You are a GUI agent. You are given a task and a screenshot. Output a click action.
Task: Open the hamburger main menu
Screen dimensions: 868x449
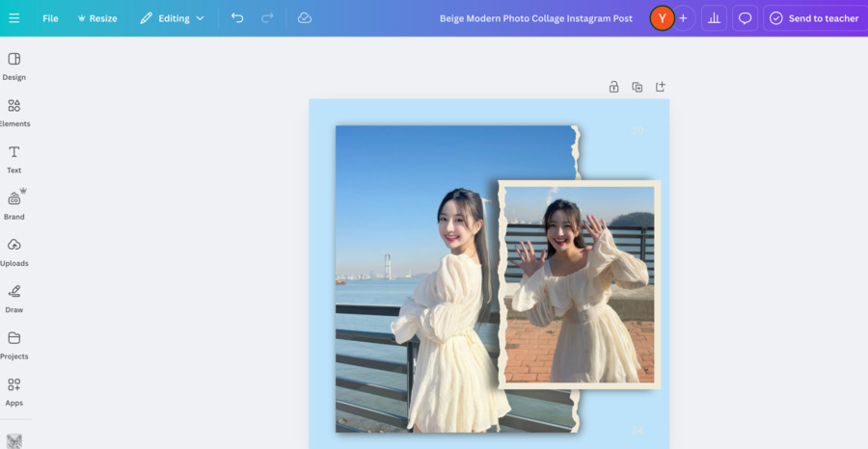14,18
